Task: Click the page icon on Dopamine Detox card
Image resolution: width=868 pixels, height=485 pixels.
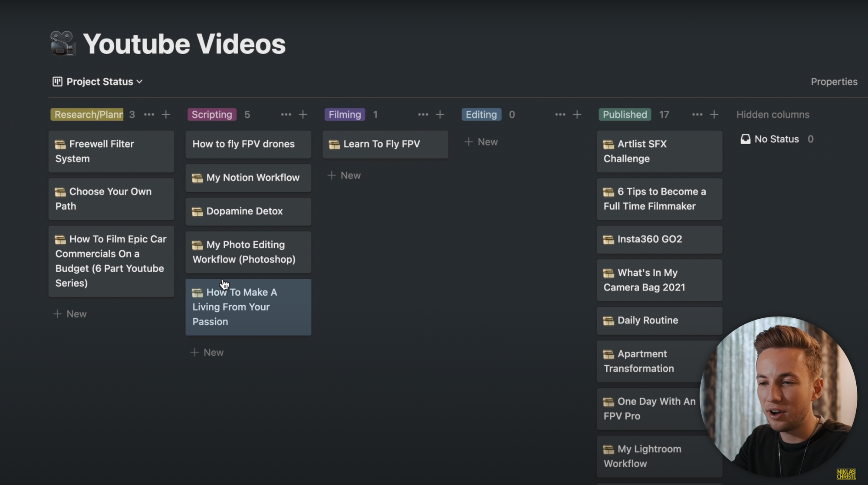Action: (x=197, y=211)
